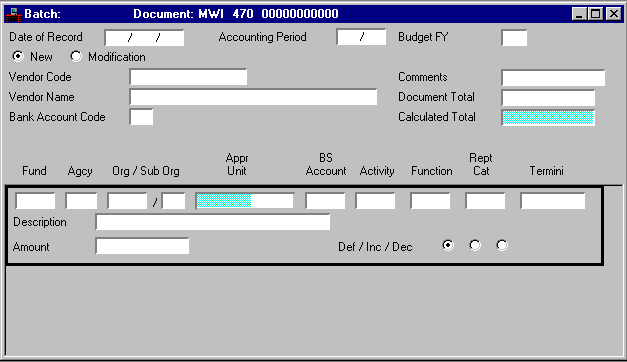Click the Rept Cat input box

[485, 201]
